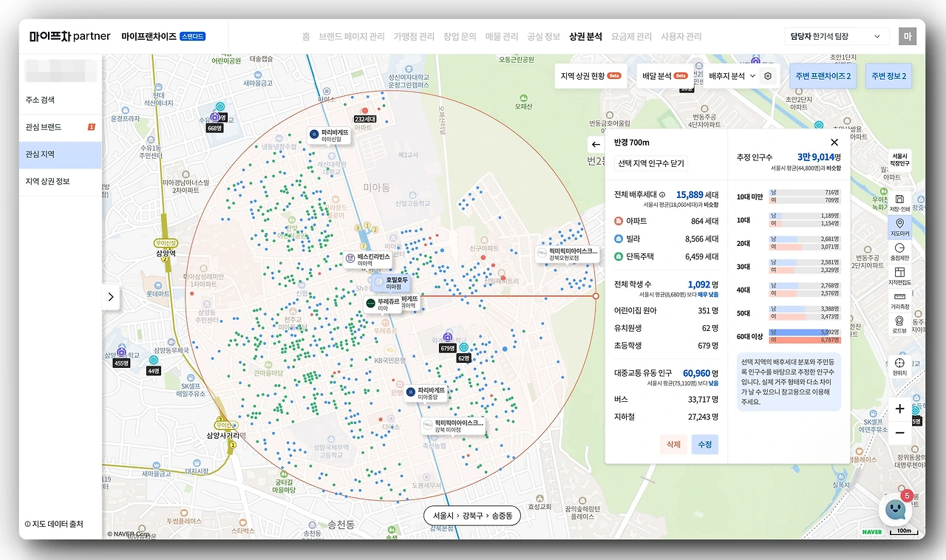The height and width of the screenshot is (560, 946).
Task: Click the 스탠다드 plan badge
Action: point(193,36)
